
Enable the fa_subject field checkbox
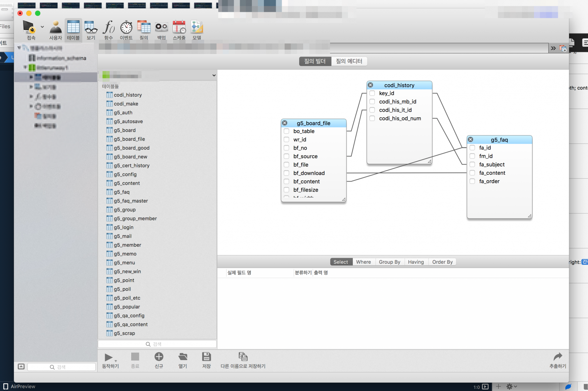click(x=472, y=164)
